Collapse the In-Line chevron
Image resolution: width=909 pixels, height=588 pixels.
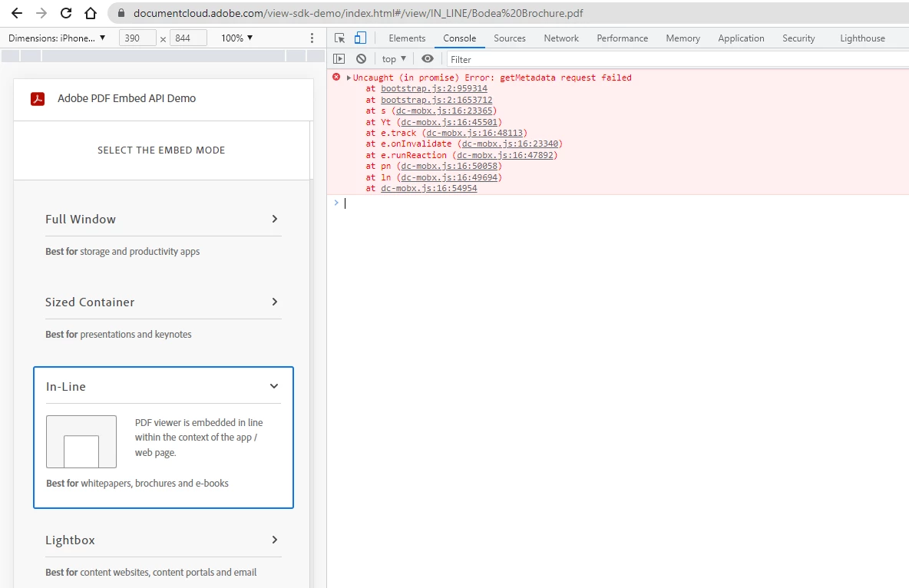coord(274,386)
